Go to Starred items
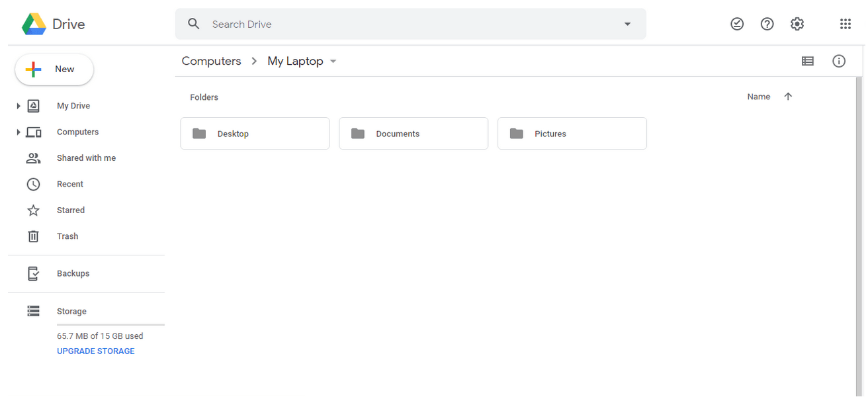Screen dimensions: 868x401 [x=71, y=210]
